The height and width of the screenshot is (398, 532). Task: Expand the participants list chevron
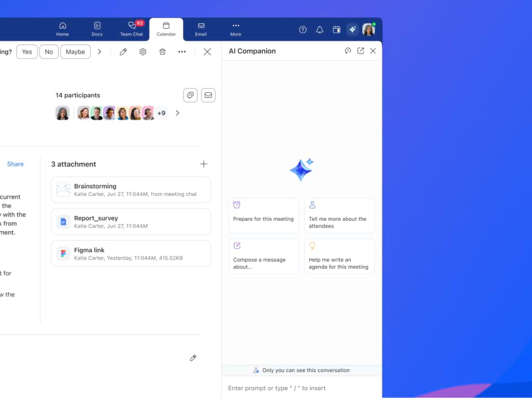pos(177,113)
